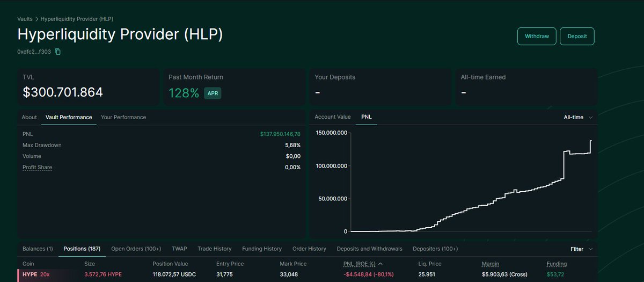Open Hyperliquidity Provider (HLP) breadcrumb
This screenshot has width=644, height=282.
click(77, 19)
